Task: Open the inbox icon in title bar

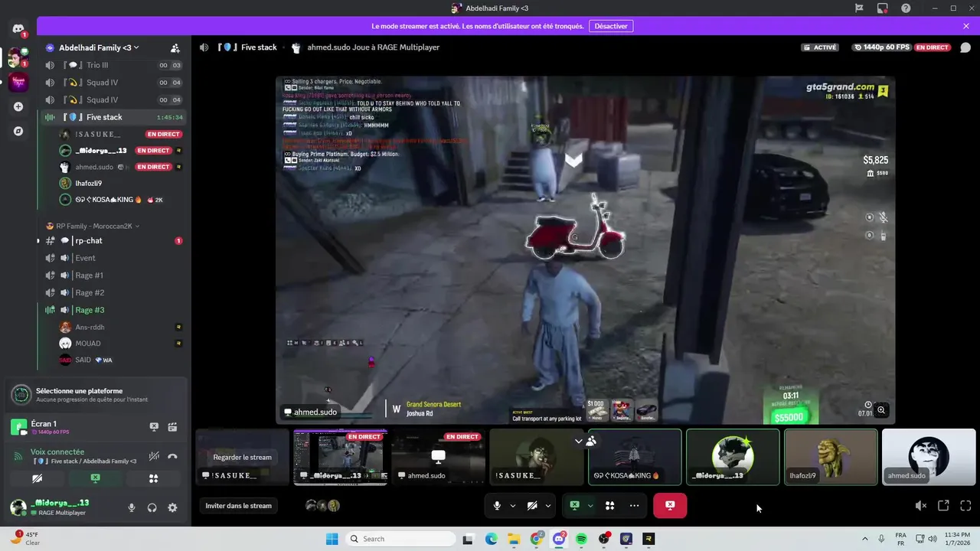Action: (883, 8)
